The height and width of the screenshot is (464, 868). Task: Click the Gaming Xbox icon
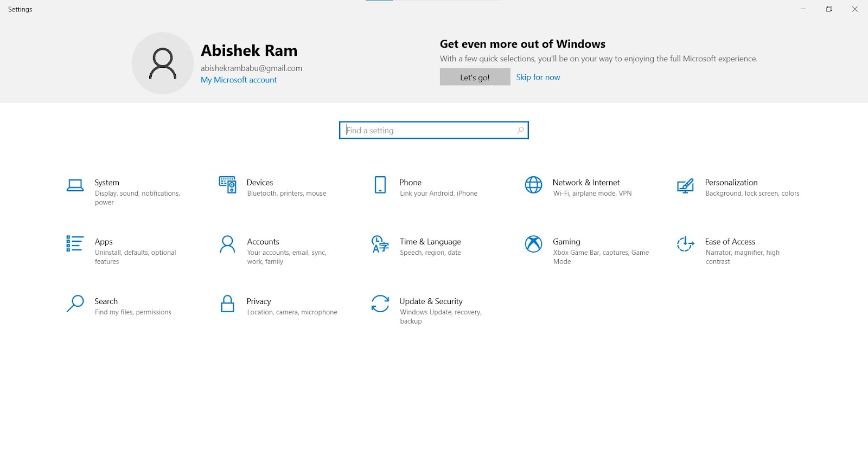pyautogui.click(x=533, y=244)
